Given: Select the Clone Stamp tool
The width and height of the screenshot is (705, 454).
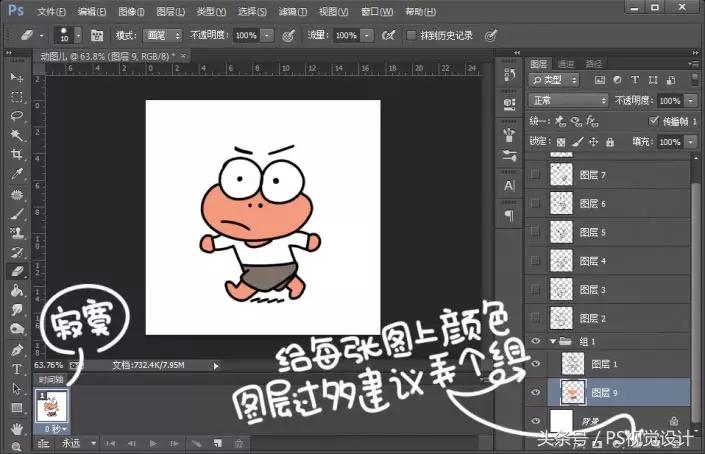Looking at the screenshot, I should 17,233.
